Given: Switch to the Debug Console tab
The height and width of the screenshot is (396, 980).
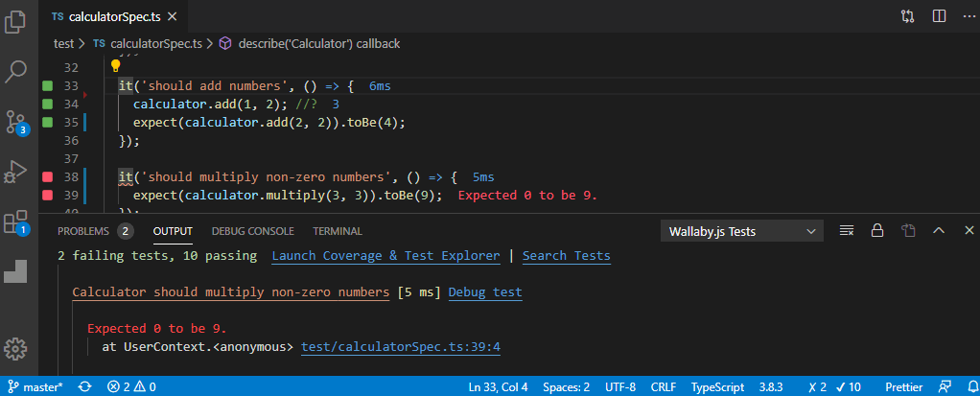Looking at the screenshot, I should pyautogui.click(x=252, y=231).
